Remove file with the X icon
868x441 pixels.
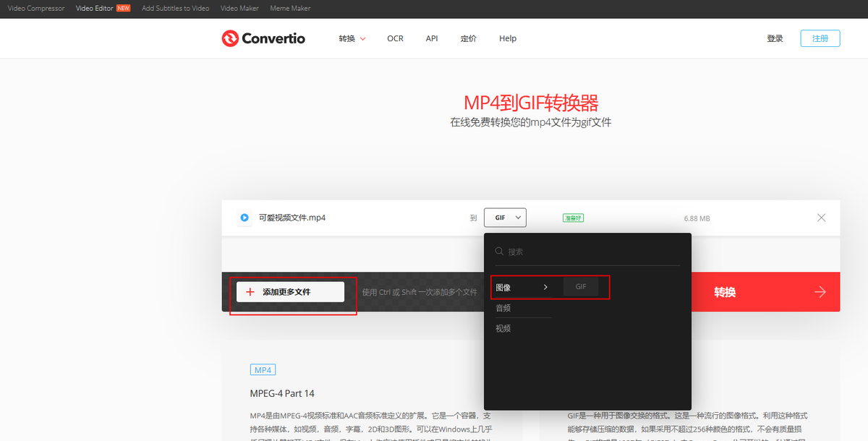tap(821, 218)
